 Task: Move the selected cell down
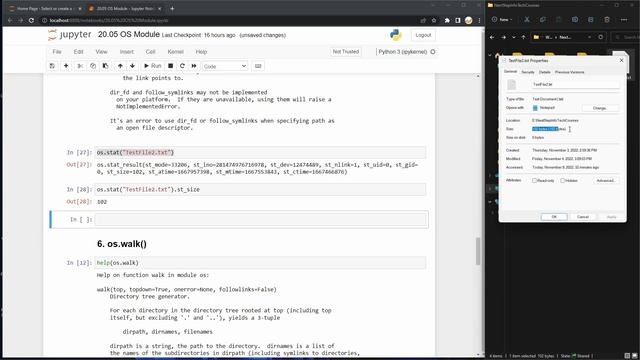[x=132, y=66]
